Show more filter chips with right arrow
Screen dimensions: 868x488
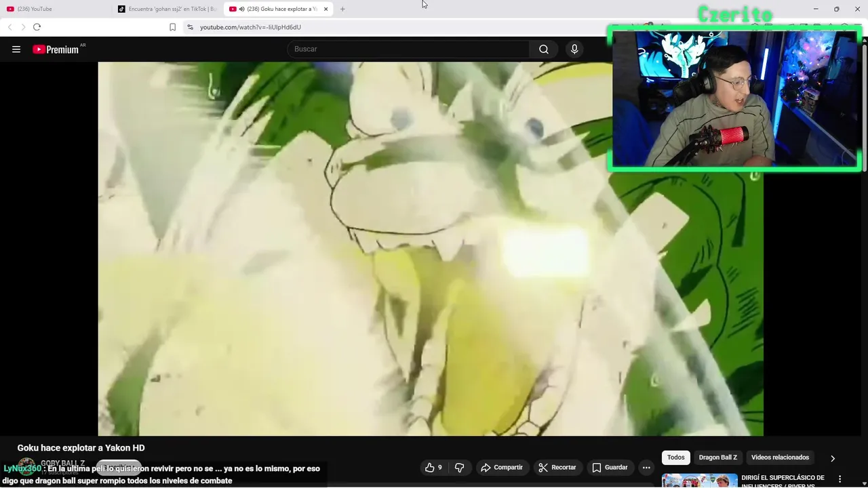pyautogui.click(x=833, y=458)
